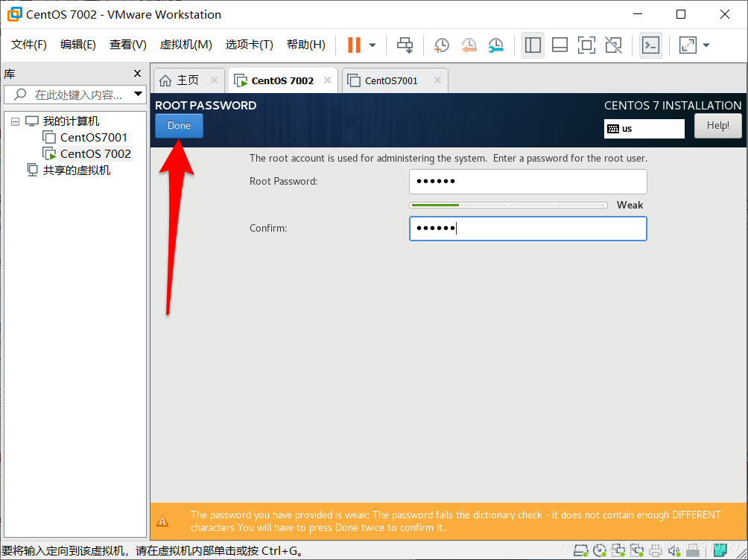
Task: Click the Ctrl+G input hint in status bar
Action: [x=152, y=551]
